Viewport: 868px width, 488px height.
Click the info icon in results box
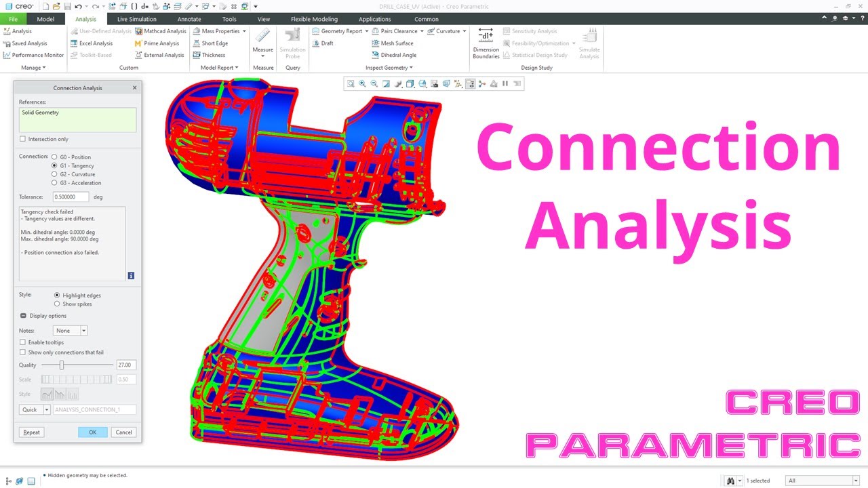tap(131, 276)
